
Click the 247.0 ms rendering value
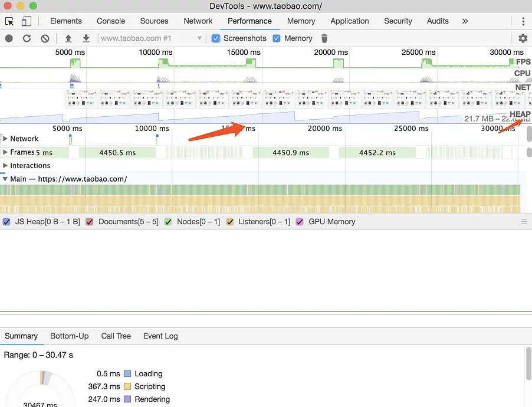point(104,399)
